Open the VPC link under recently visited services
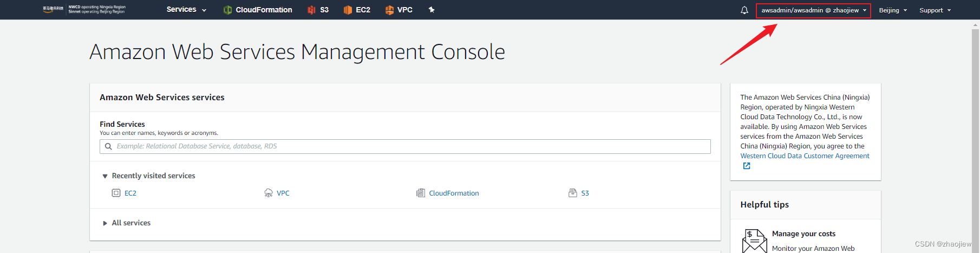The width and height of the screenshot is (980, 253). click(x=283, y=193)
